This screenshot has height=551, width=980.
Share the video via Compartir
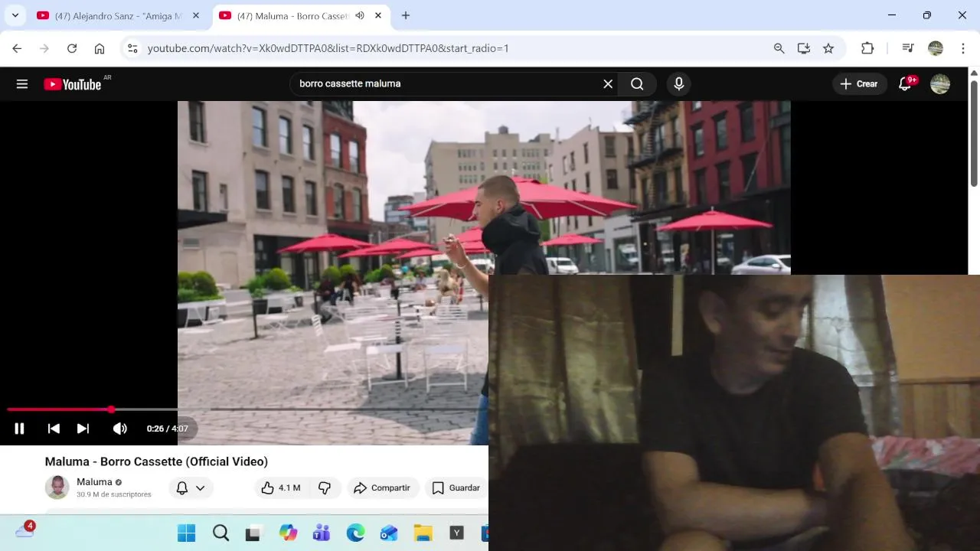382,487
